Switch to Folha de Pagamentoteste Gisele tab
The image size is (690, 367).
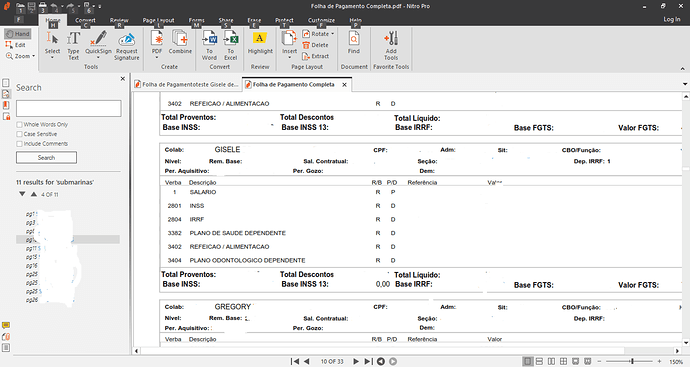point(187,84)
